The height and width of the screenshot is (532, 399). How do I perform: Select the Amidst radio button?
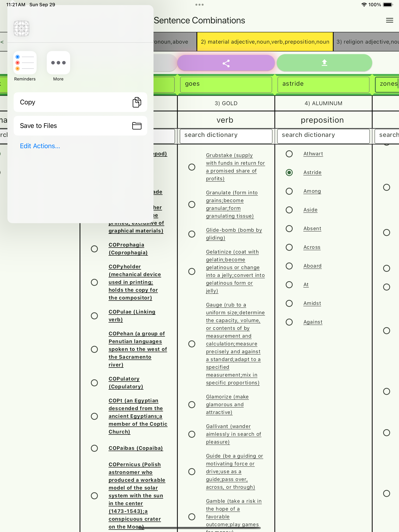[289, 303]
